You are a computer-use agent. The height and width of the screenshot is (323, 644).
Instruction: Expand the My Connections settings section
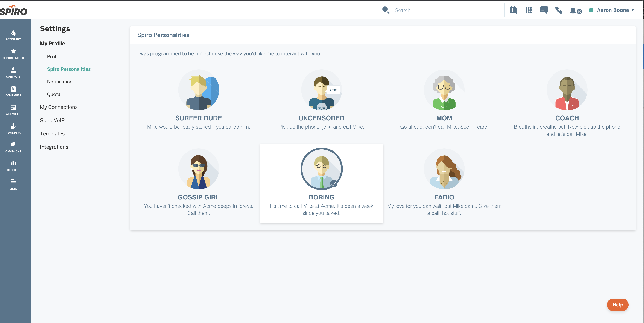click(x=59, y=107)
